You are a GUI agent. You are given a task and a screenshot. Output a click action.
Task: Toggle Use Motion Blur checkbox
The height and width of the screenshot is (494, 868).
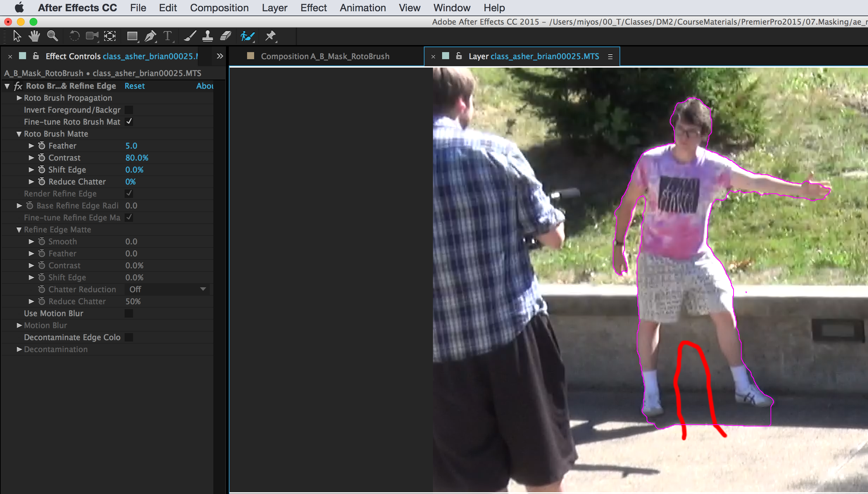tap(129, 313)
